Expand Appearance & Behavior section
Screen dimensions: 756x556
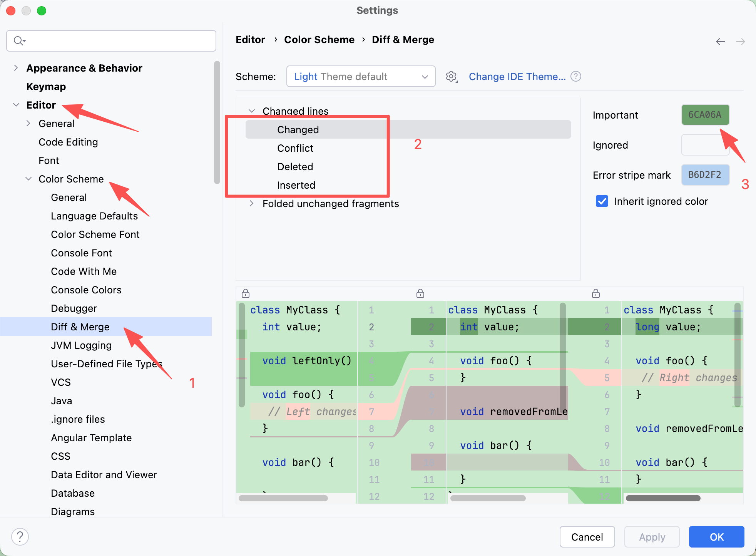pos(16,68)
